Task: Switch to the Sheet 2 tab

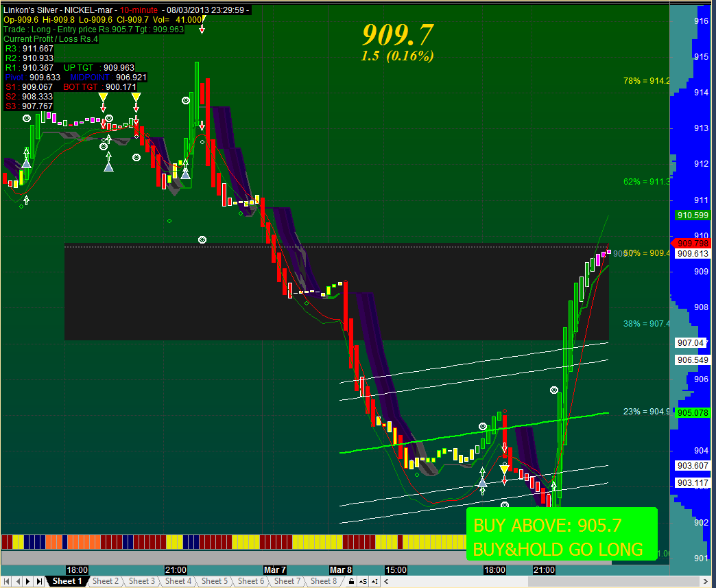Action: click(106, 581)
